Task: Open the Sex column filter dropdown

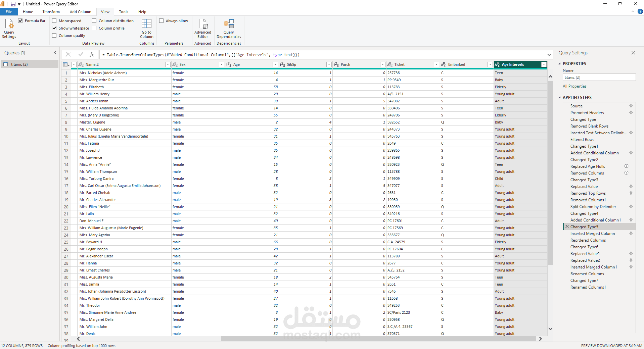Action: point(221,64)
